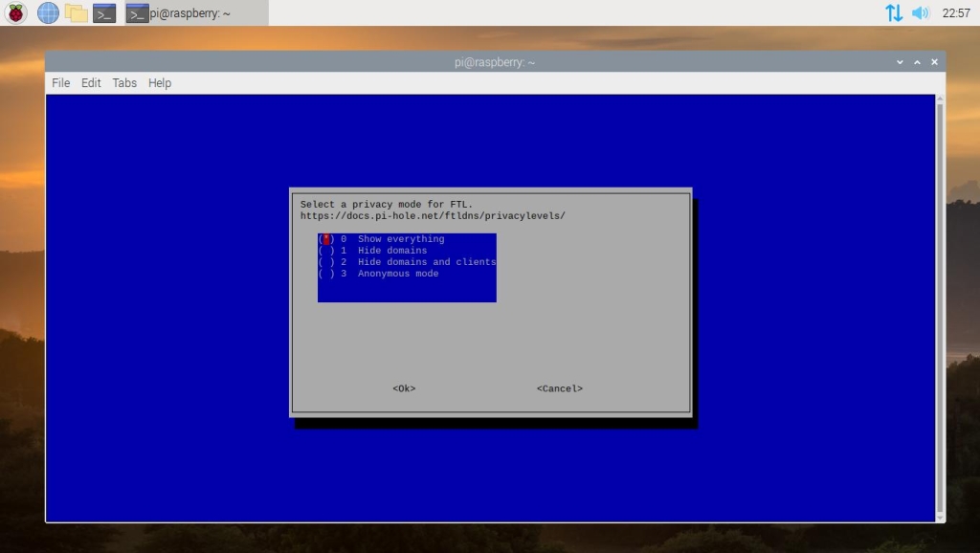
Task: Click the clock showing 22:57
Action: click(955, 13)
